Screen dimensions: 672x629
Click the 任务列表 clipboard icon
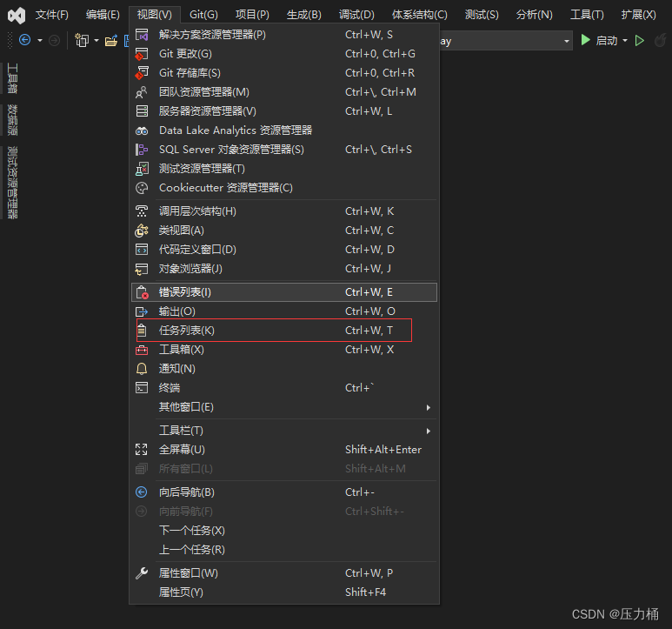(142, 331)
